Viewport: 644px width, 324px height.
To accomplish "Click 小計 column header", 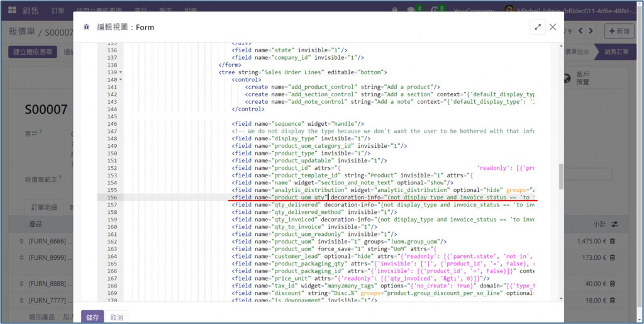I will (599, 225).
